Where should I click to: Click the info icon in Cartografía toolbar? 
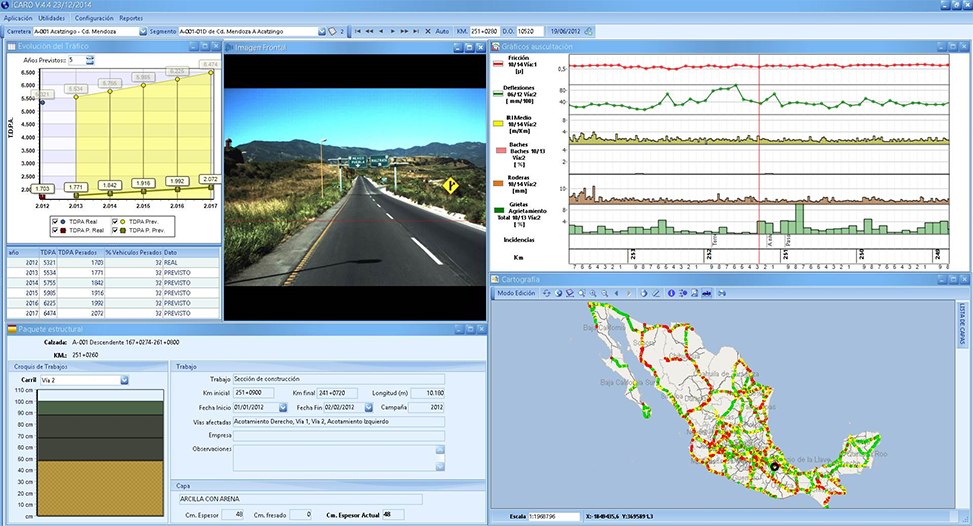(x=670, y=293)
